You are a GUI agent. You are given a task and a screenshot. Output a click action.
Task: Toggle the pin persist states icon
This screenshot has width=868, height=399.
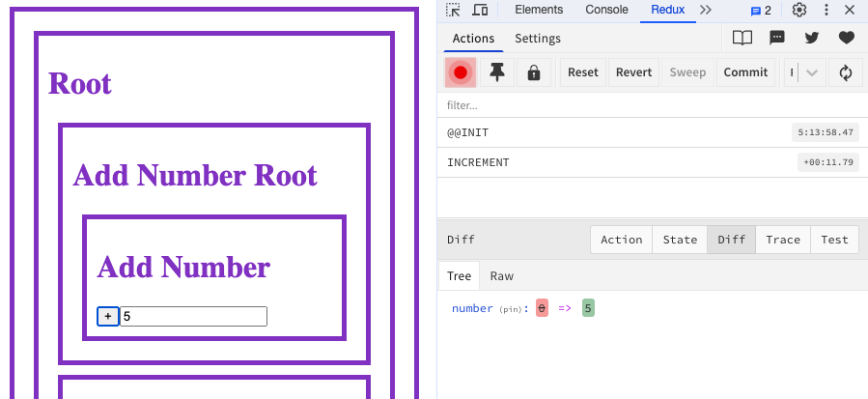[497, 72]
